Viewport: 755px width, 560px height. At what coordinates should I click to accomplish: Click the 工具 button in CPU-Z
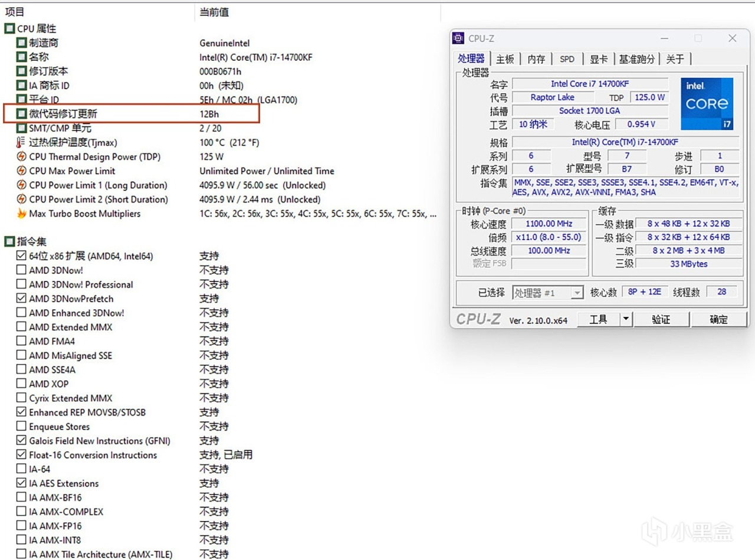coord(599,319)
